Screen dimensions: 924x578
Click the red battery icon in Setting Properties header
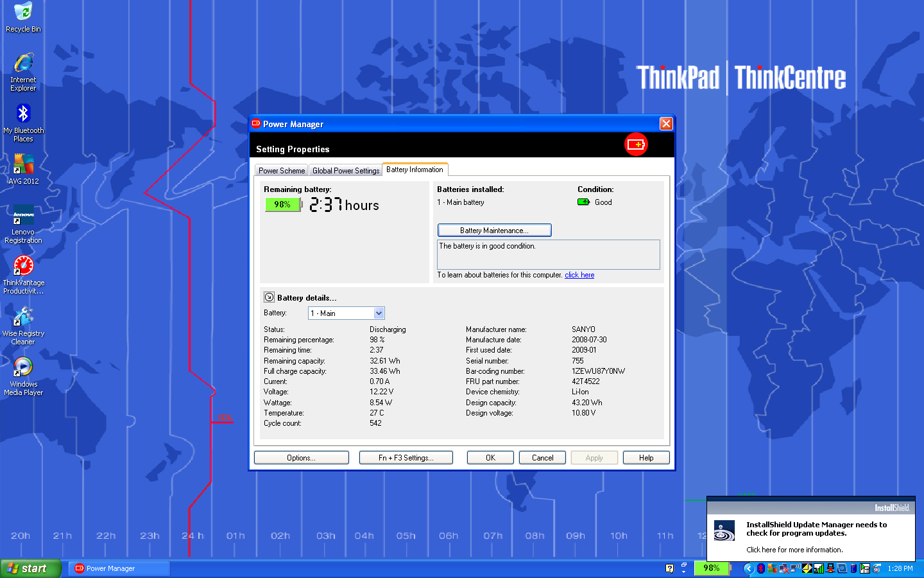pyautogui.click(x=636, y=144)
